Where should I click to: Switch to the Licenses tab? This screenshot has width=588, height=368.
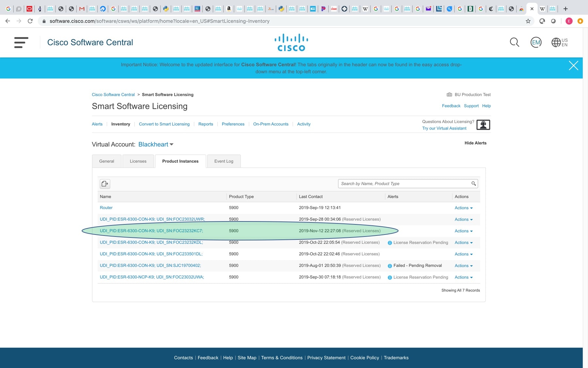(x=138, y=161)
